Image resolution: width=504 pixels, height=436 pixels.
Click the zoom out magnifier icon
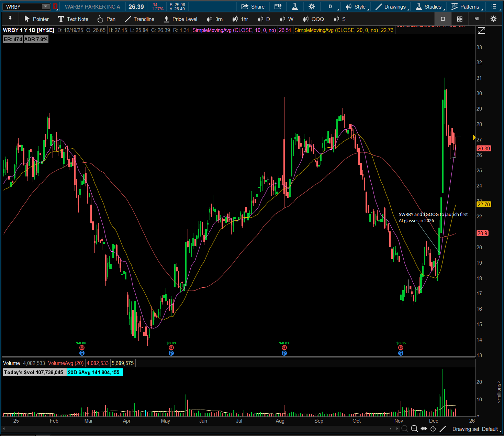(x=405, y=429)
